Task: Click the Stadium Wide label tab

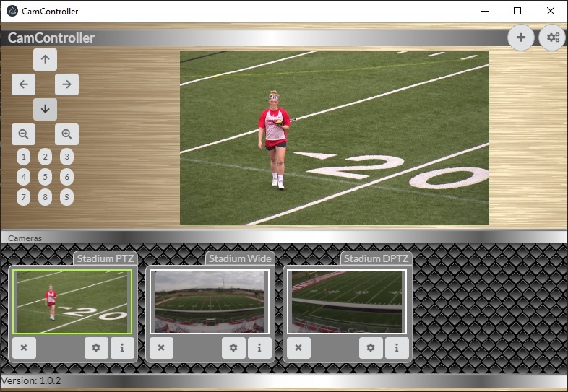Action: click(x=240, y=258)
